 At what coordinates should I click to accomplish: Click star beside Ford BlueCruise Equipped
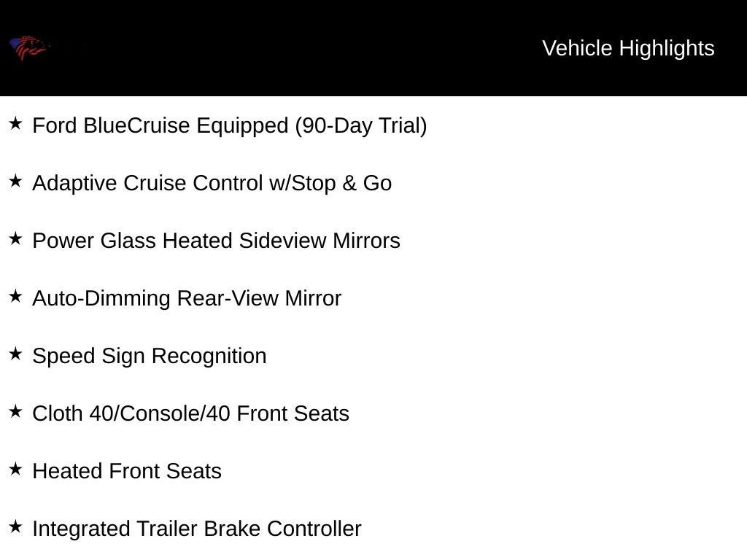click(16, 123)
